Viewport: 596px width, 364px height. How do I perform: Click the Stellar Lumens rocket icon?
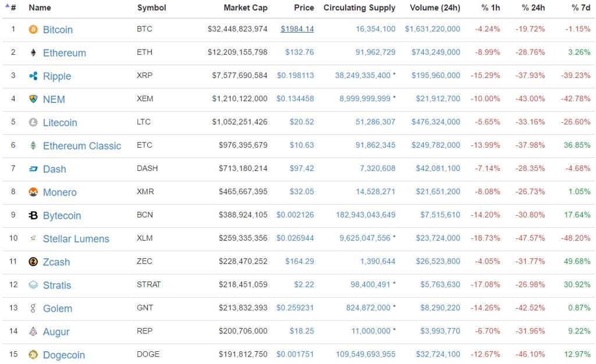[x=33, y=238]
